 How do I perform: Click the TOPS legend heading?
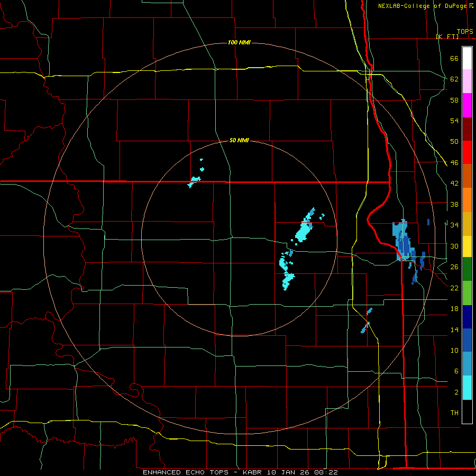click(x=465, y=32)
